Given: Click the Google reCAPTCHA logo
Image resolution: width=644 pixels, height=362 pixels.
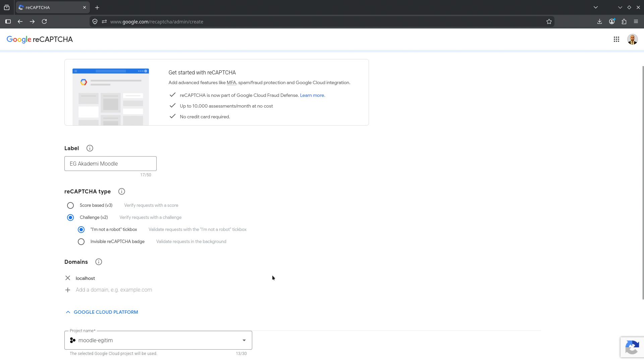Looking at the screenshot, I should (40, 40).
